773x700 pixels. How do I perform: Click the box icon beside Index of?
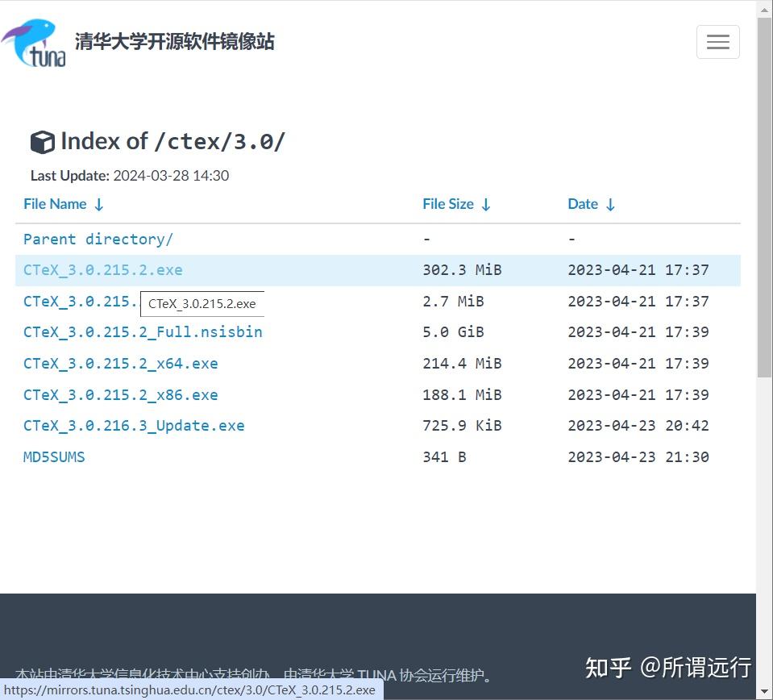43,142
